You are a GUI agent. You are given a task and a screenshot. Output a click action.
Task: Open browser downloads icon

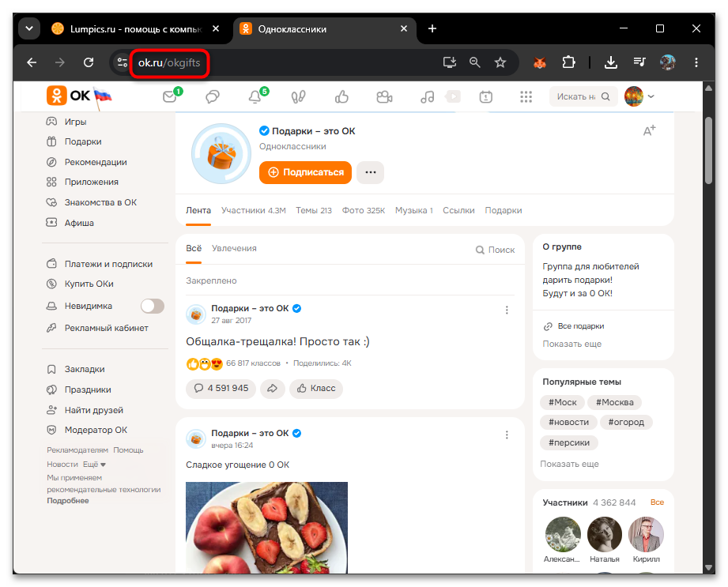611,62
